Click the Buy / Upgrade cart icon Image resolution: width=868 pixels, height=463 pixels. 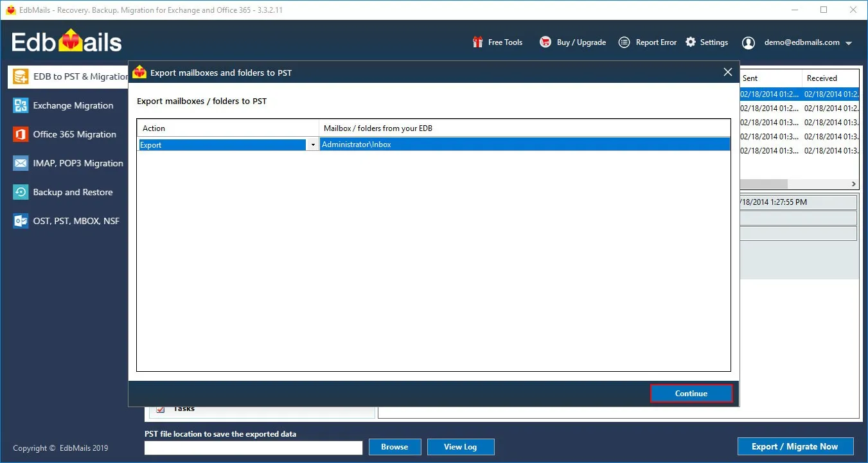pos(545,42)
